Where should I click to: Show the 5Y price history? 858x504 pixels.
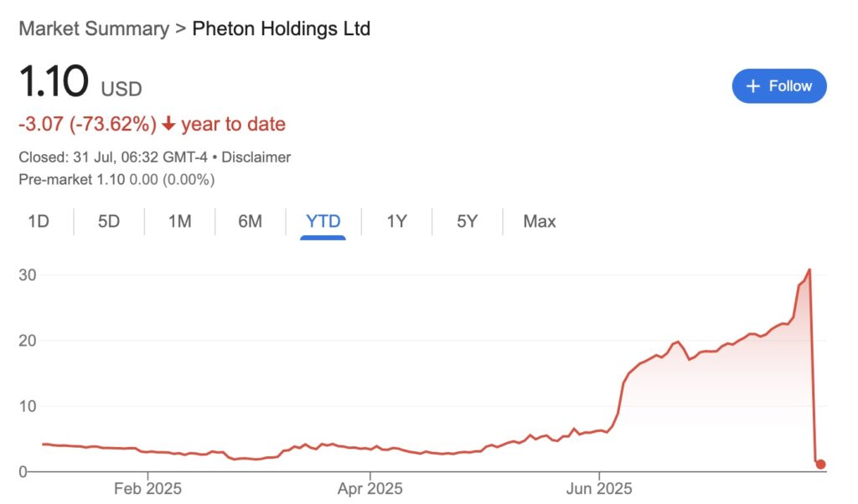[467, 221]
